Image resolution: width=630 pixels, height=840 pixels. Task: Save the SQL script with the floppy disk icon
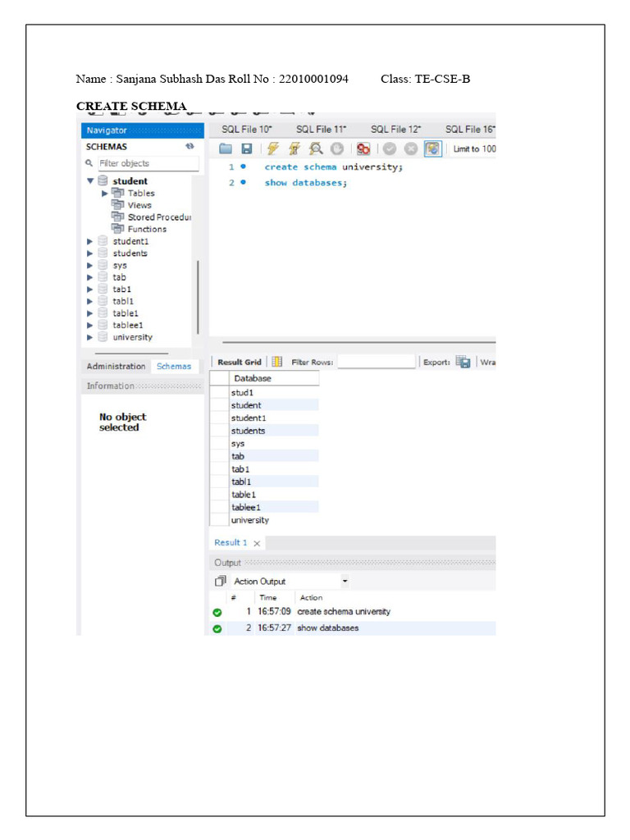point(246,149)
